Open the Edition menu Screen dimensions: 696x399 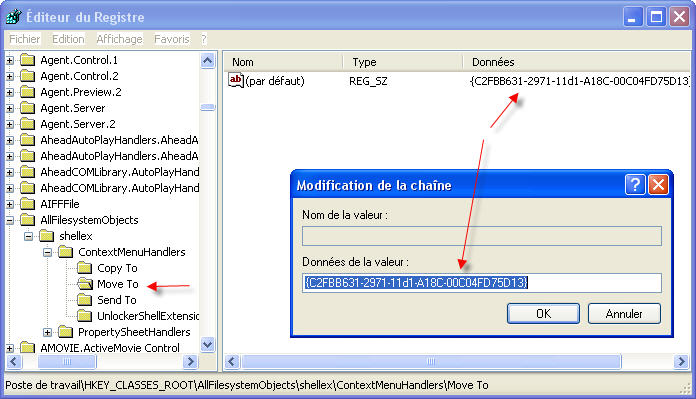(x=68, y=39)
